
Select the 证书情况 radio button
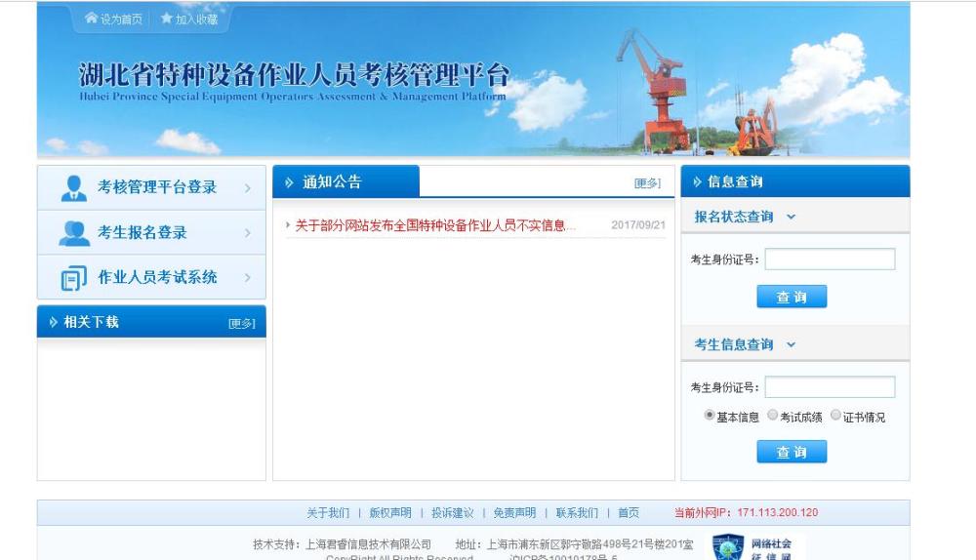pyautogui.click(x=836, y=415)
